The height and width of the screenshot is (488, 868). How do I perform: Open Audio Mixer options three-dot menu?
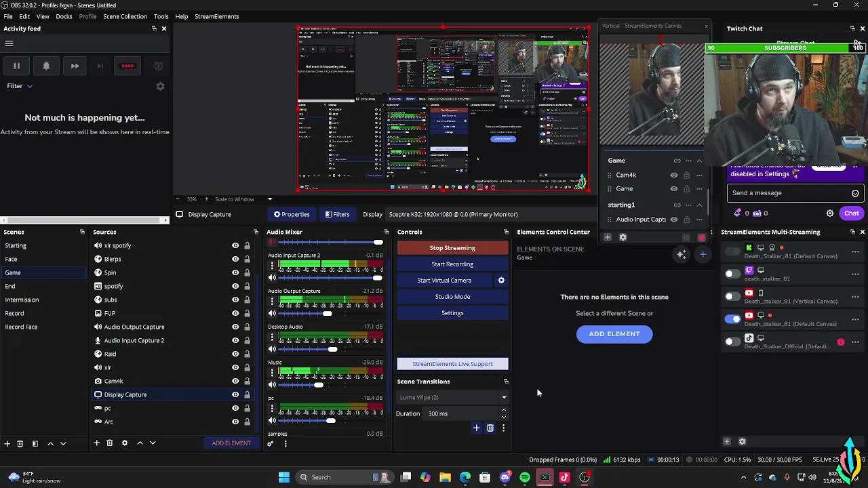[285, 444]
